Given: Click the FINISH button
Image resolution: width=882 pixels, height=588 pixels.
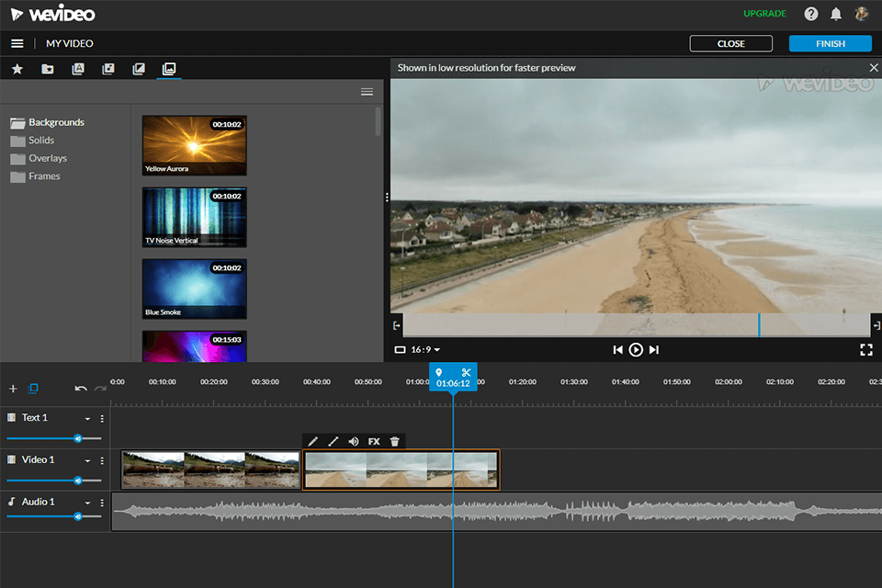Looking at the screenshot, I should click(x=831, y=43).
